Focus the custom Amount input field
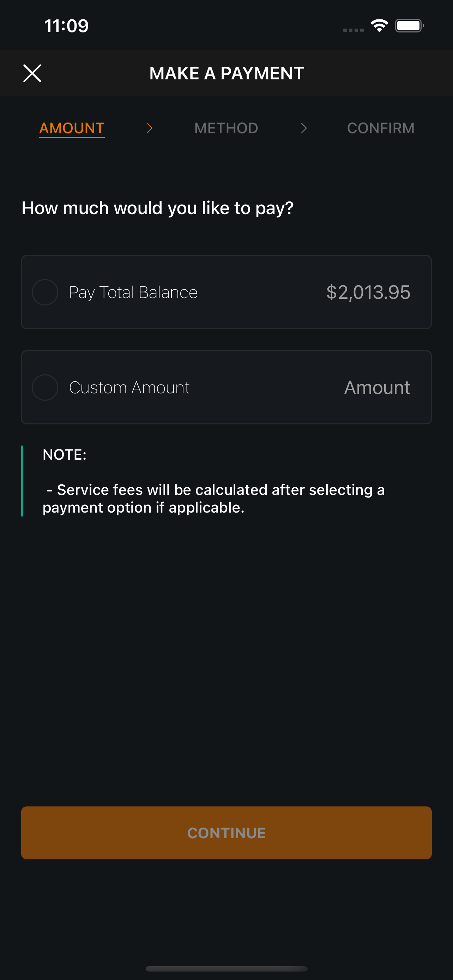The height and width of the screenshot is (980, 453). tap(377, 388)
